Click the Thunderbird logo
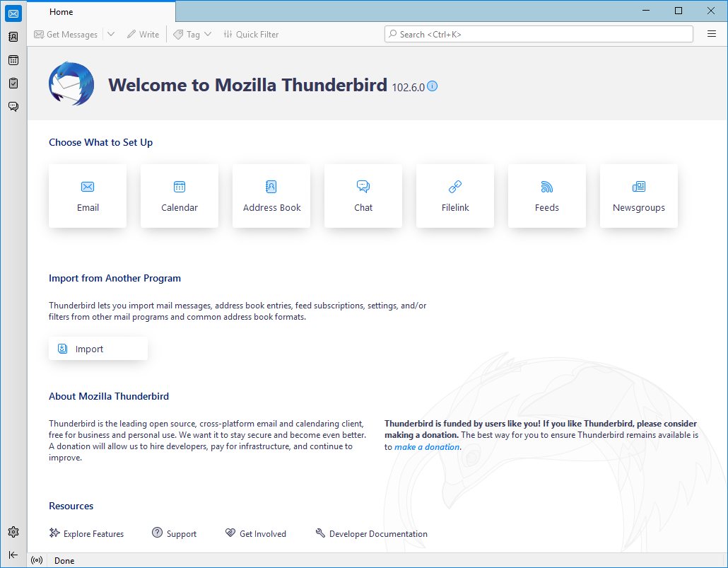The height and width of the screenshot is (568, 728). coord(71,83)
